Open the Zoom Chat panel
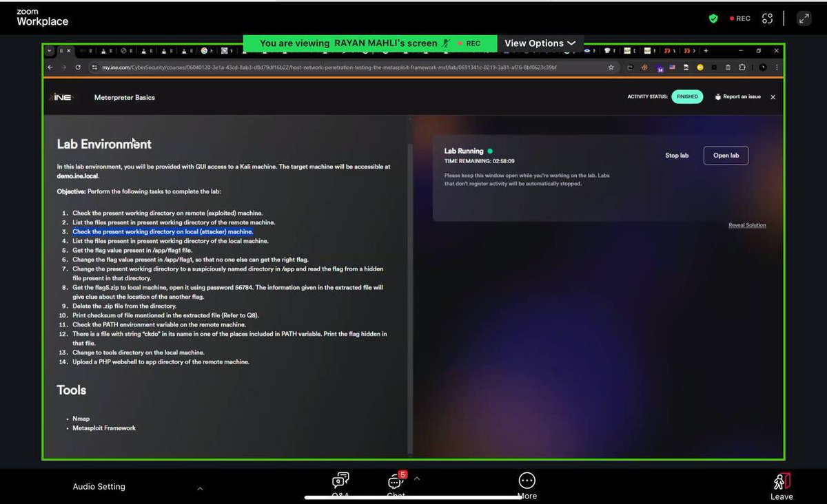827x504 pixels. 396,485
